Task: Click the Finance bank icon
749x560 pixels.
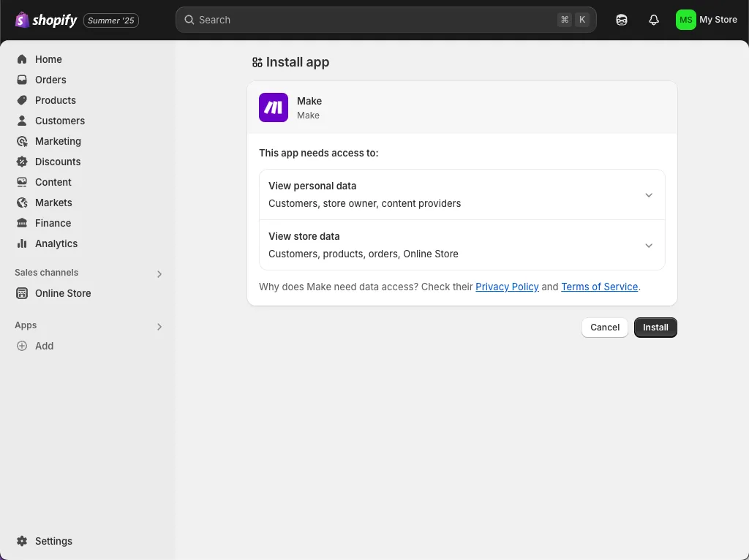Action: click(x=22, y=223)
